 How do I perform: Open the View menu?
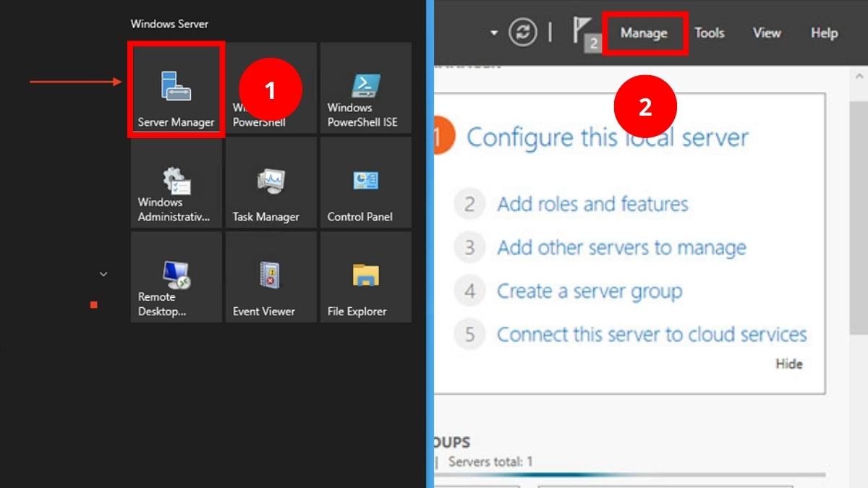[767, 33]
